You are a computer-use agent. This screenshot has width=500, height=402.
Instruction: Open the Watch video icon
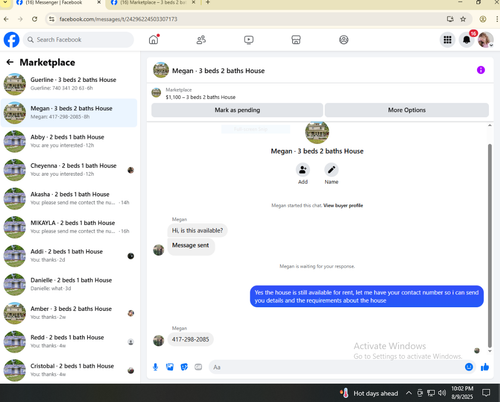pyautogui.click(x=249, y=40)
